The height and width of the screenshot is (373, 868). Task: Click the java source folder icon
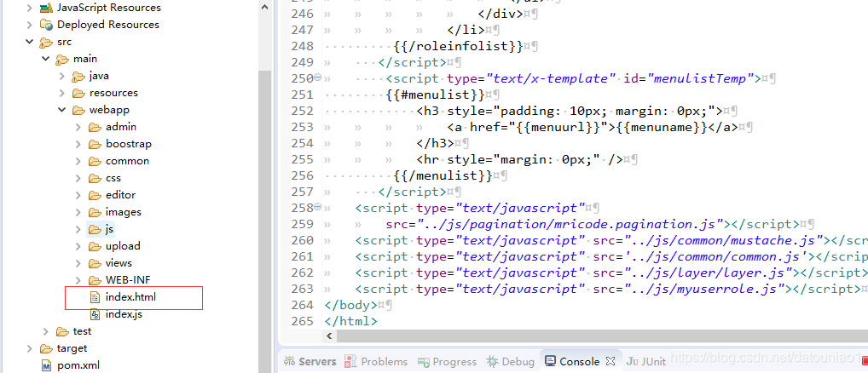[x=78, y=76]
